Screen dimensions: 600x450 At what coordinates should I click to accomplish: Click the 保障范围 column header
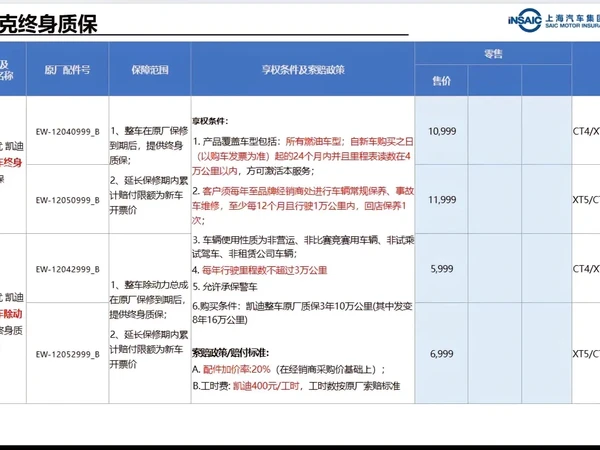point(150,70)
